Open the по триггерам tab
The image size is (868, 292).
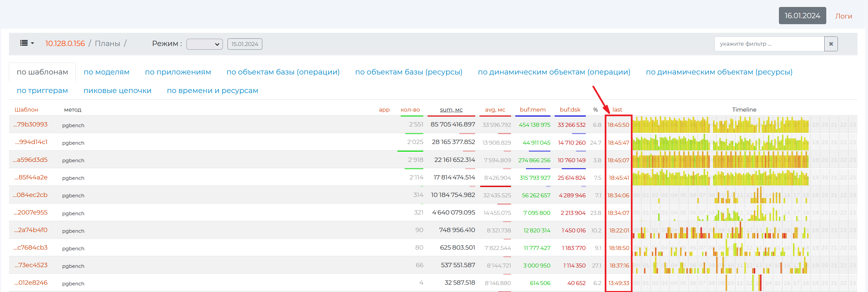point(42,91)
